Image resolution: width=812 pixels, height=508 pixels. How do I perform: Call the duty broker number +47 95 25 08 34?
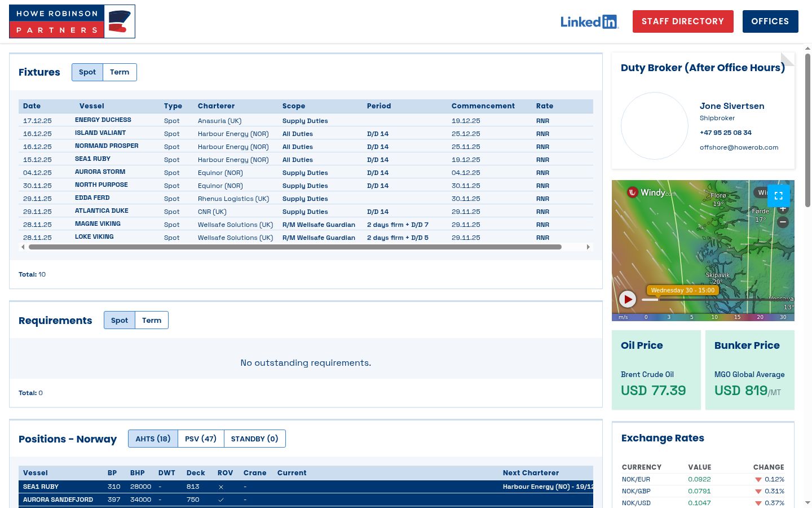(x=726, y=133)
